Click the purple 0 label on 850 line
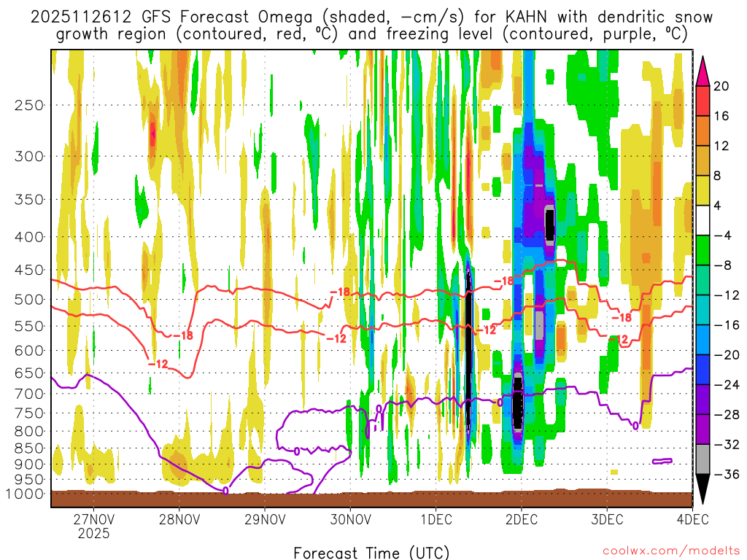The image size is (747, 560). pos(297,451)
